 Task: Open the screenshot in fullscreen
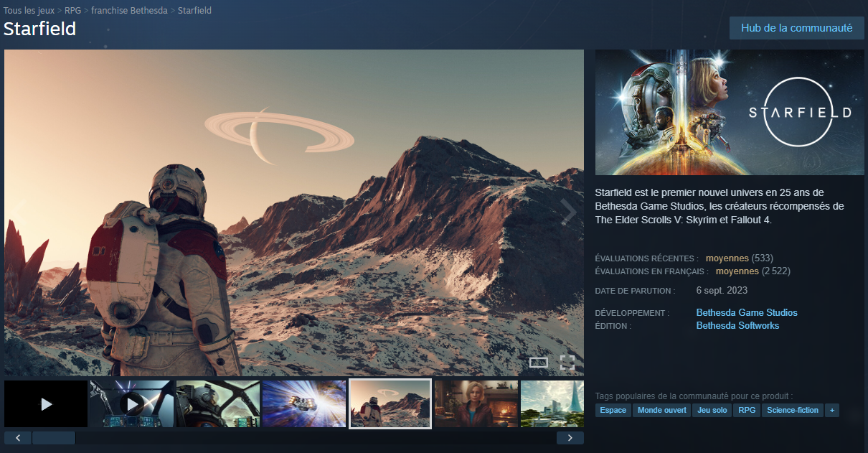[567, 363]
